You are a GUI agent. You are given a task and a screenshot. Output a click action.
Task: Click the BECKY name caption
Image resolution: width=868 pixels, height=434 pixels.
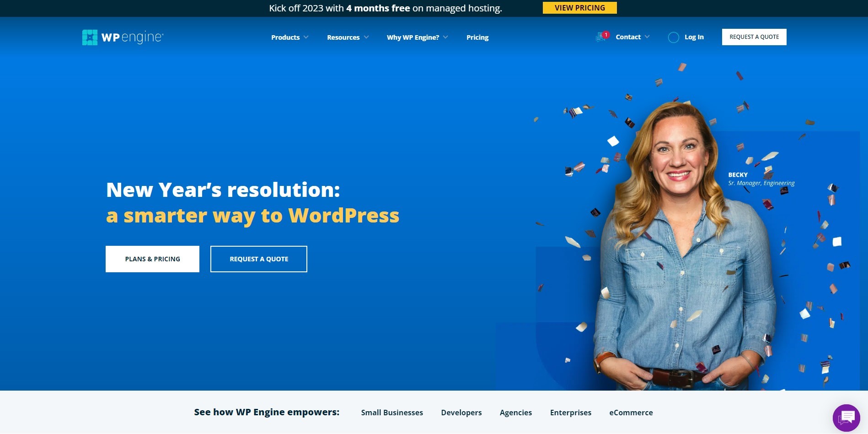(x=738, y=175)
